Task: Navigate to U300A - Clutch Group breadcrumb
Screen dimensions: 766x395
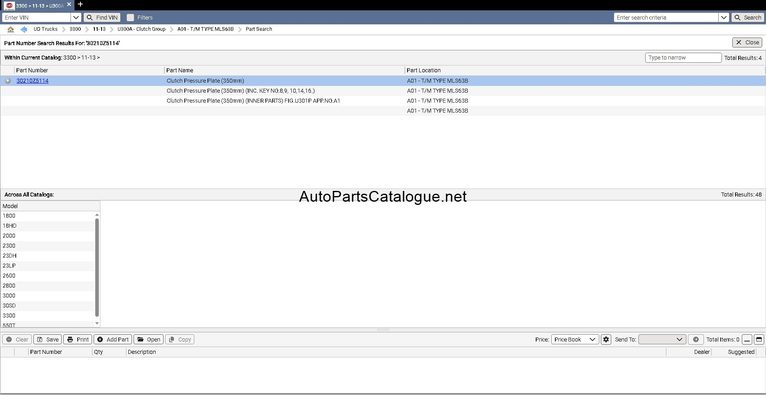Action: click(x=141, y=29)
